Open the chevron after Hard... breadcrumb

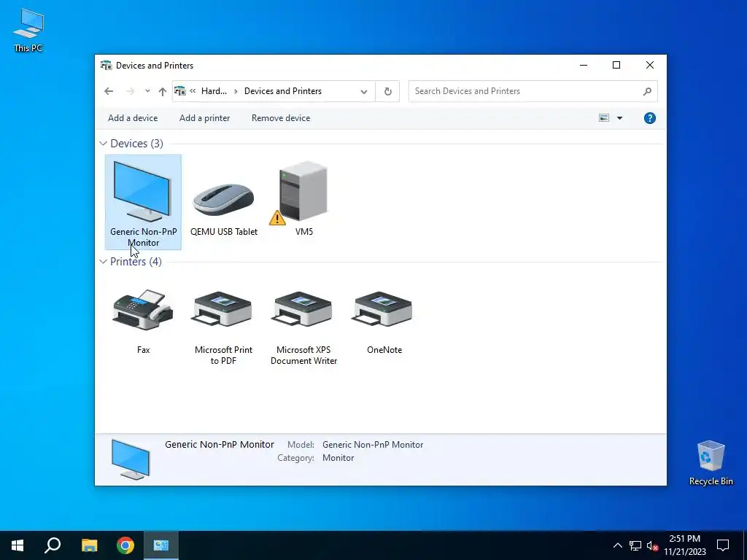(236, 91)
